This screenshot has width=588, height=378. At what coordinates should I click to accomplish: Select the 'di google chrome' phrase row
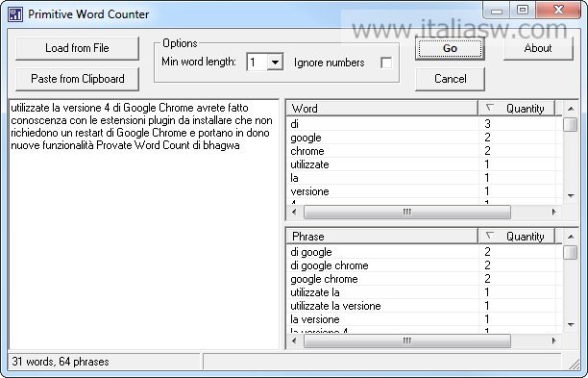click(424, 265)
